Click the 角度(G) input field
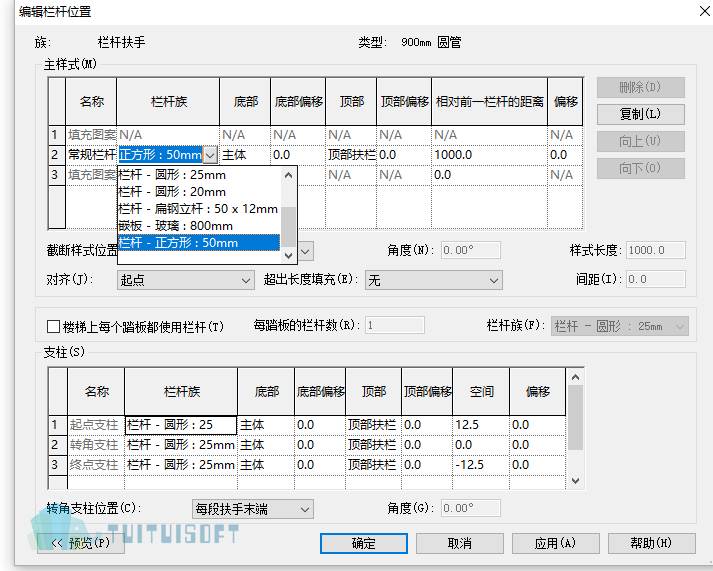Screen dimensions: 713x571 tap(471, 508)
